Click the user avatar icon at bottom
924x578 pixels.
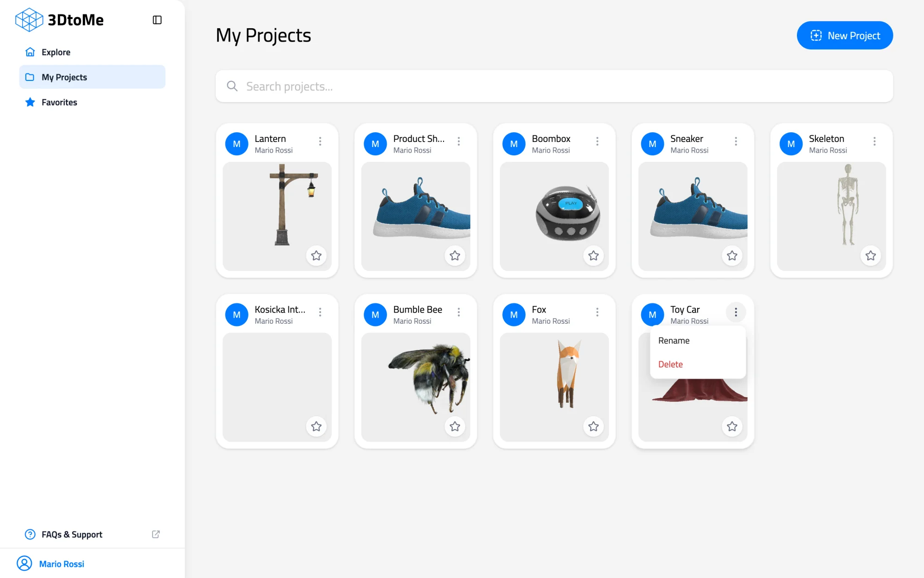[24, 564]
